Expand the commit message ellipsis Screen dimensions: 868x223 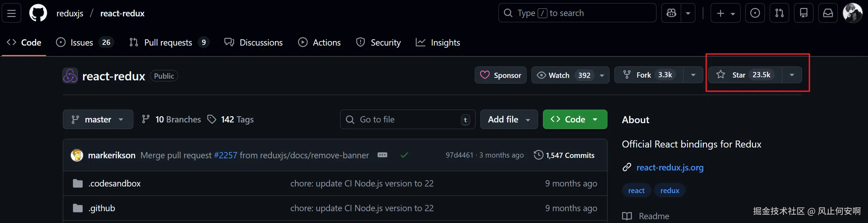click(382, 155)
